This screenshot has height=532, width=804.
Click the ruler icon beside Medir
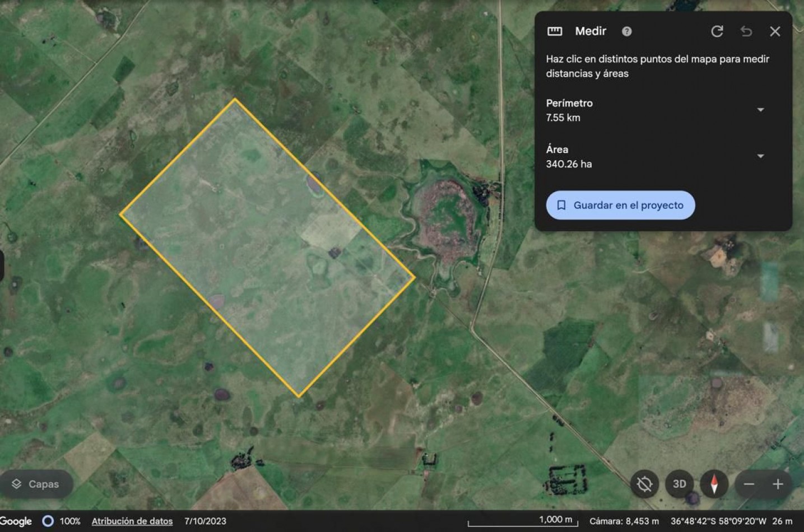tap(555, 31)
